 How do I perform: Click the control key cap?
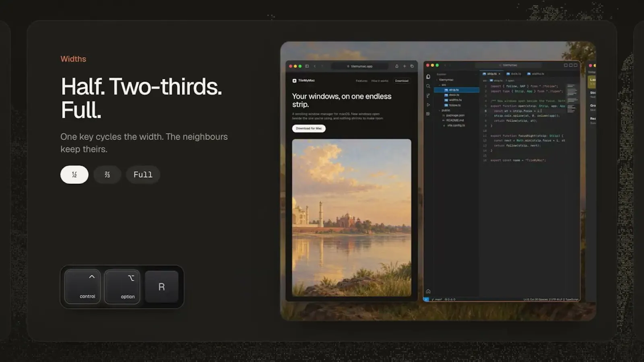coord(83,286)
